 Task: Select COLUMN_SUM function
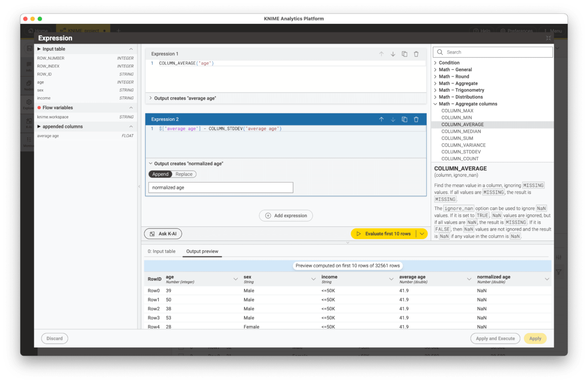coord(457,138)
